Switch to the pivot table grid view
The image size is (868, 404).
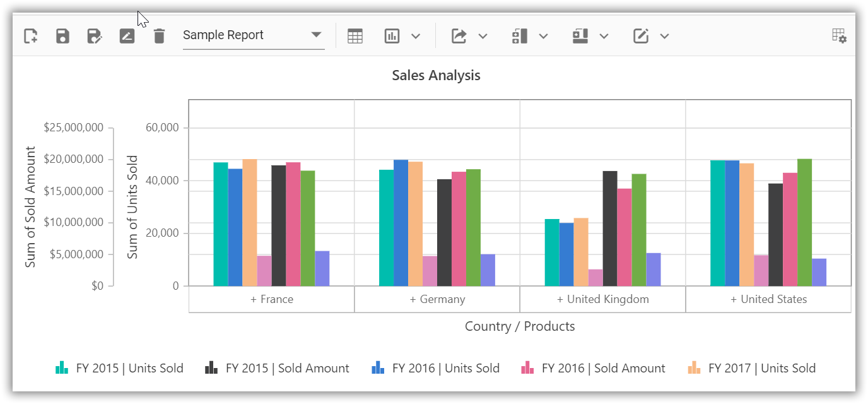point(355,36)
